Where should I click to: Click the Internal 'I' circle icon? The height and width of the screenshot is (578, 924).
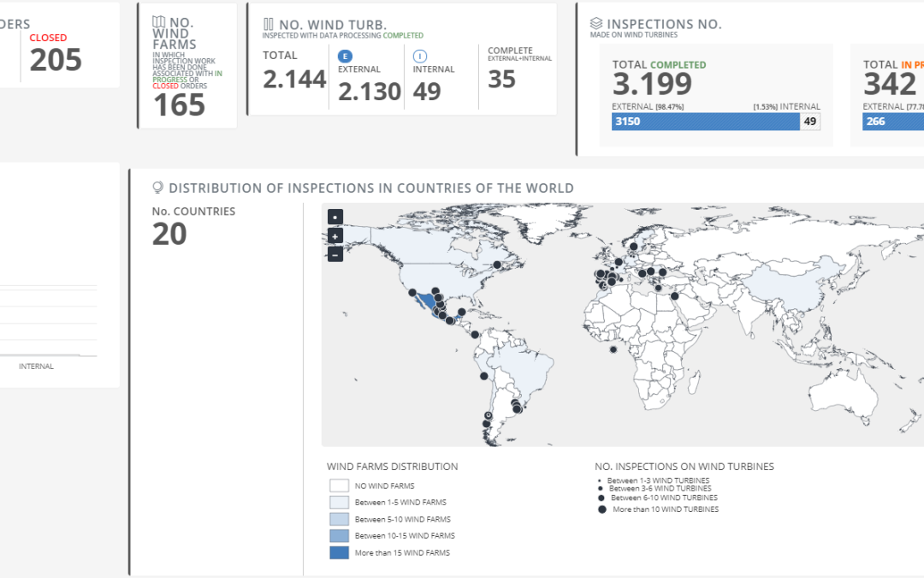point(421,56)
